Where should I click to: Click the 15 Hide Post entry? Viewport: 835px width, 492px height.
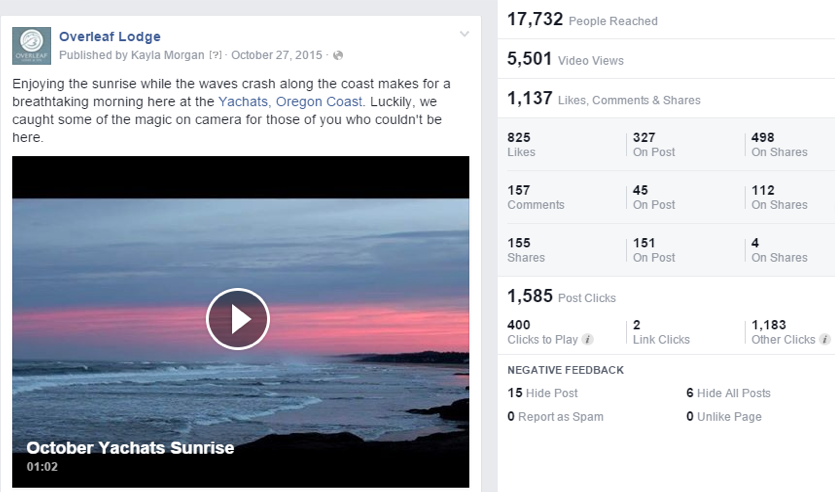(x=542, y=393)
